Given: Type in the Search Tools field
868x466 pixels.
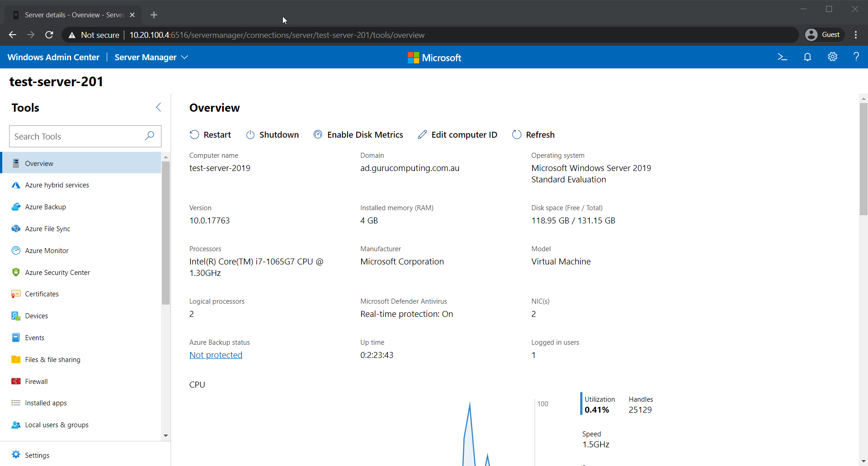Looking at the screenshot, I should [x=75, y=136].
